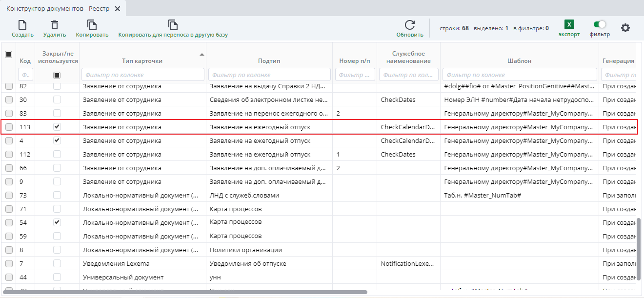
Task: Uncheck Закрыт checkbox for row code 113
Action: tap(57, 127)
